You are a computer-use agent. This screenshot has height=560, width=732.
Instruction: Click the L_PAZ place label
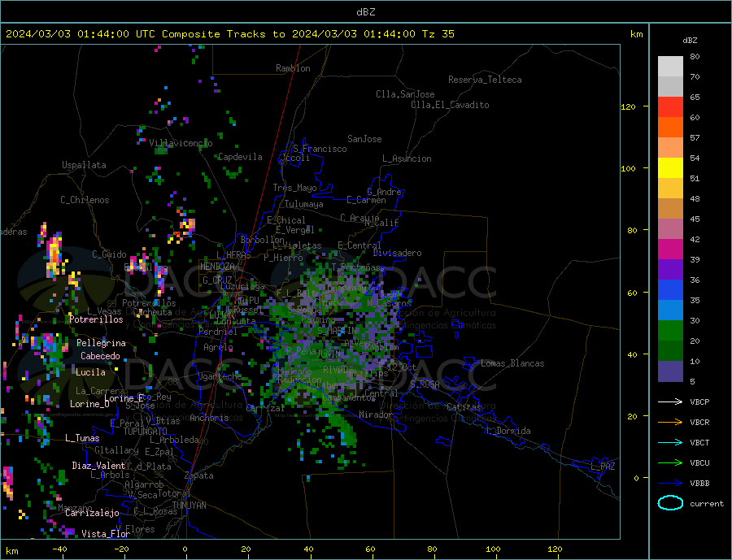pos(603,467)
